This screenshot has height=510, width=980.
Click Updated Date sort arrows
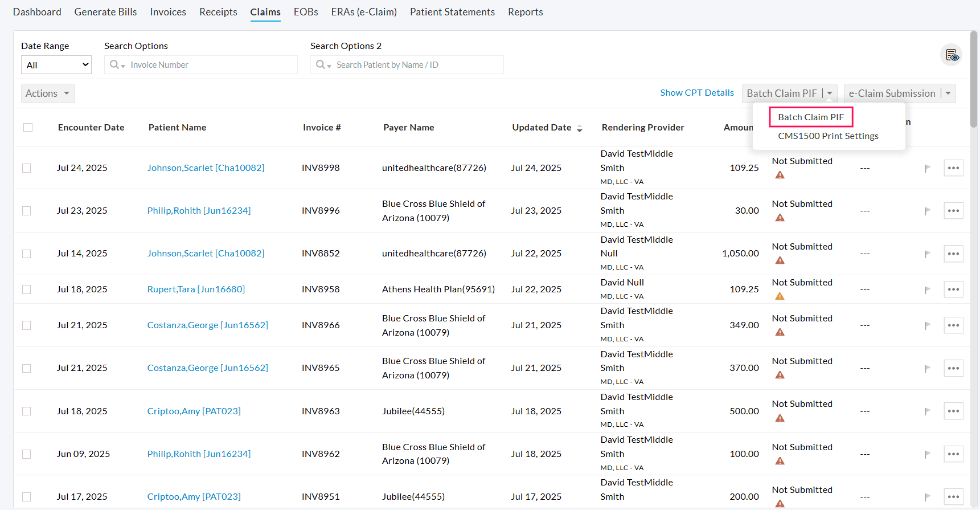click(579, 128)
